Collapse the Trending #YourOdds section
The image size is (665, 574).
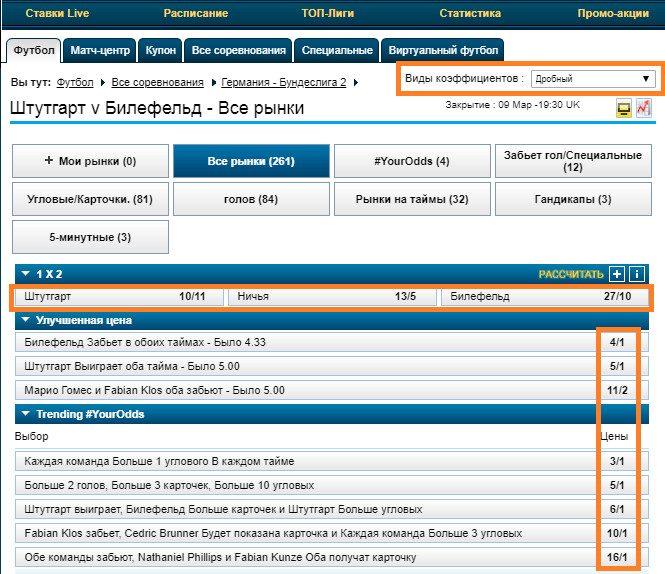[x=25, y=414]
